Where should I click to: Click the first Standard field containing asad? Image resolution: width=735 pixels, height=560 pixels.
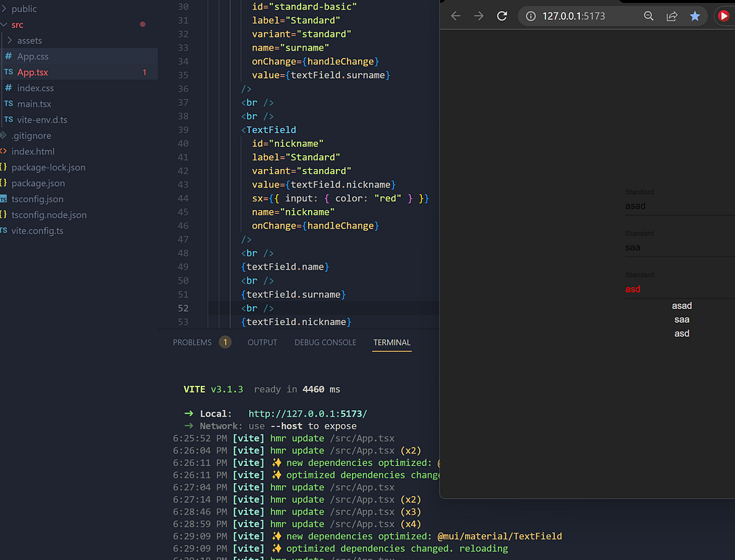tap(676, 206)
